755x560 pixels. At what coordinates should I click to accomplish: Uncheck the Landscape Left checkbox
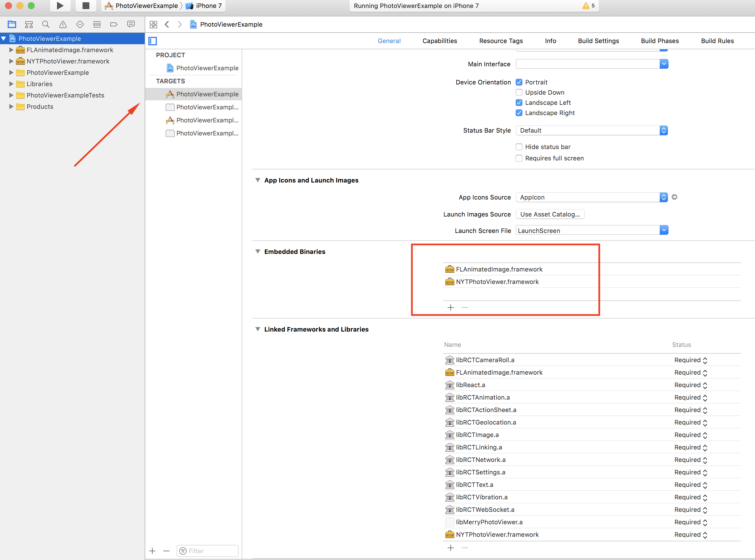click(519, 103)
